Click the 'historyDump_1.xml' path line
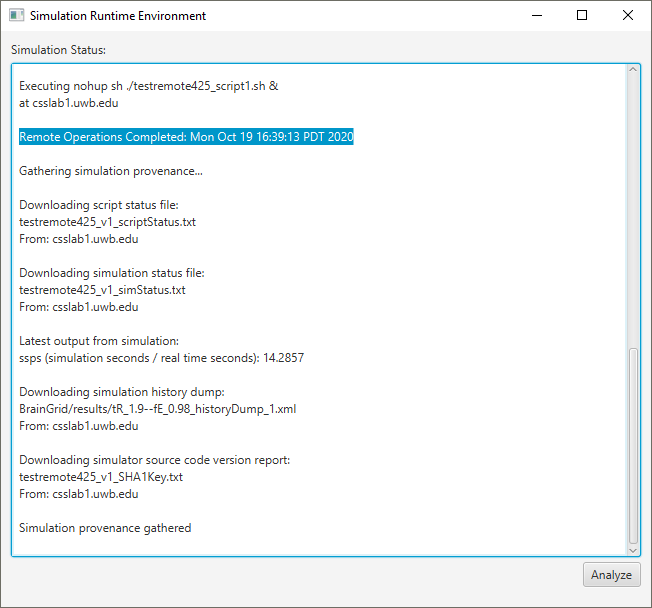Image resolution: width=652 pixels, height=608 pixels. (158, 409)
